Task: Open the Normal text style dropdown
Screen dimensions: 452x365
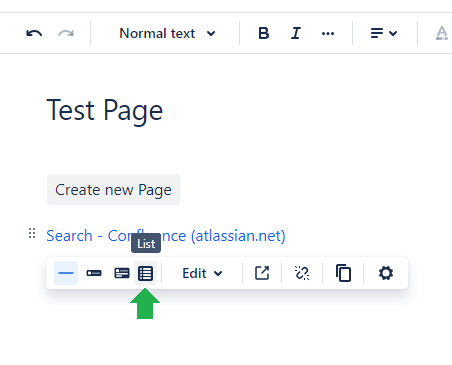Action: (167, 33)
